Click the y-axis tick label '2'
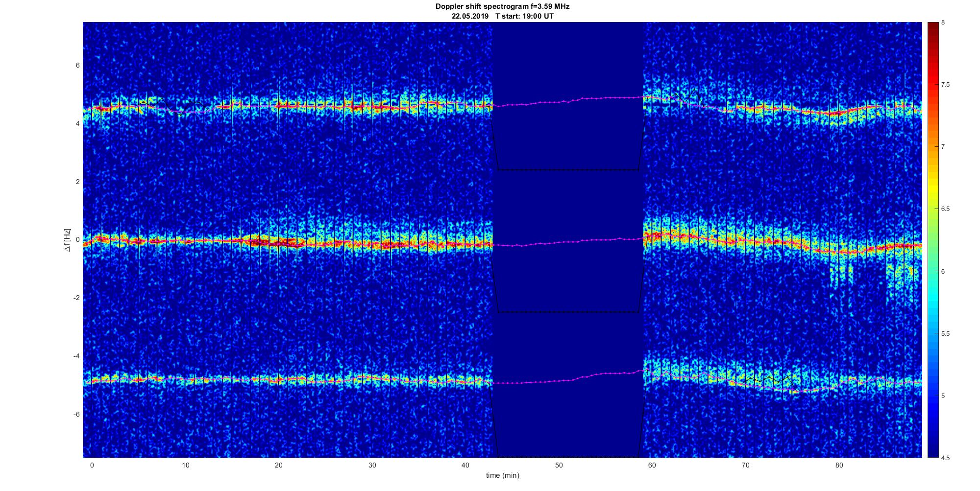The width and height of the screenshot is (980, 491). point(77,182)
